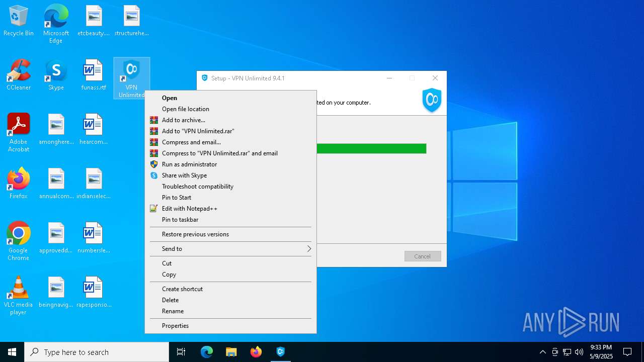Screen dimensions: 644x362
Task: Select the beingnavig image file icon
Action: pyautogui.click(x=56, y=293)
